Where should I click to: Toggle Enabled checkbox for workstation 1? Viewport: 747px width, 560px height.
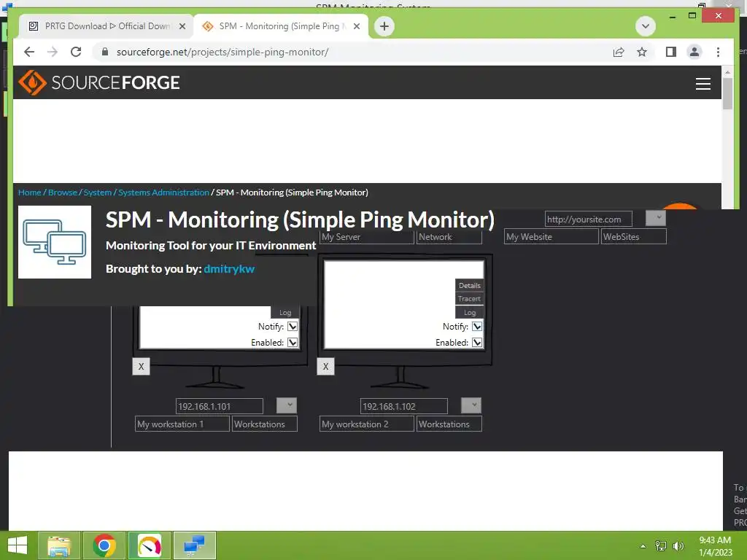click(x=293, y=343)
